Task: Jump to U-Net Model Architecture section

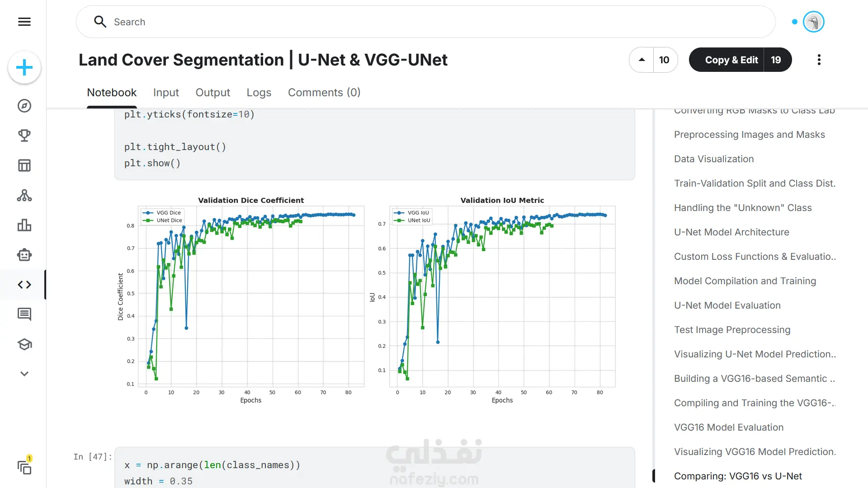Action: tap(731, 232)
